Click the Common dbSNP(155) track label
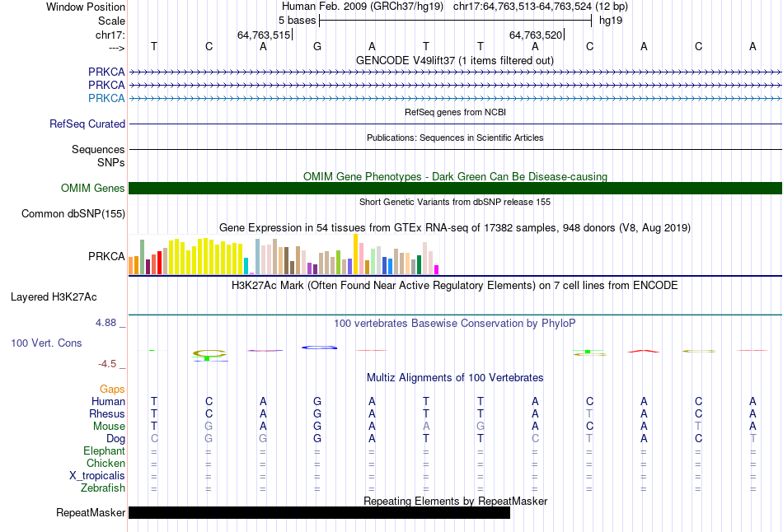The height and width of the screenshot is (532, 783). pos(73,213)
